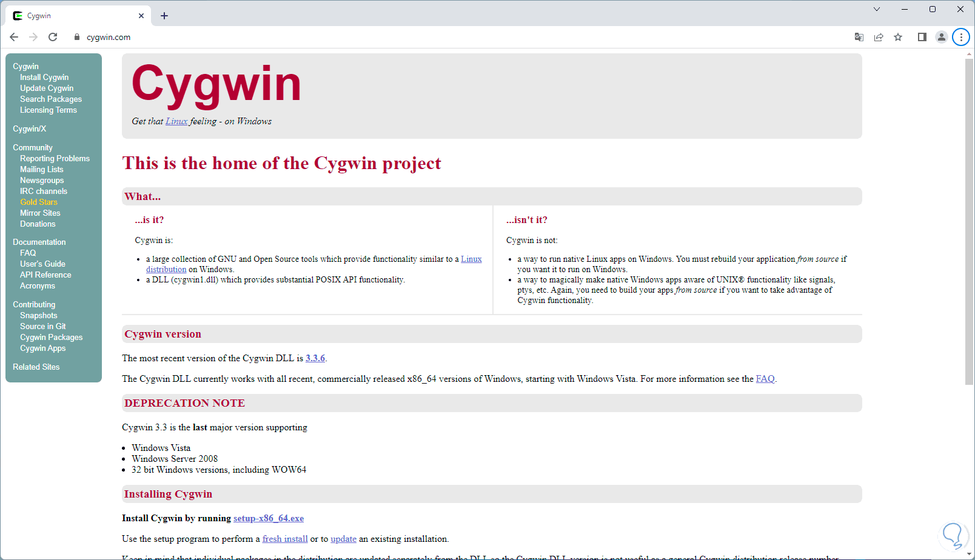This screenshot has width=975, height=560.
Task: Click the 'Installing Cygwin' heading
Action: (168, 494)
